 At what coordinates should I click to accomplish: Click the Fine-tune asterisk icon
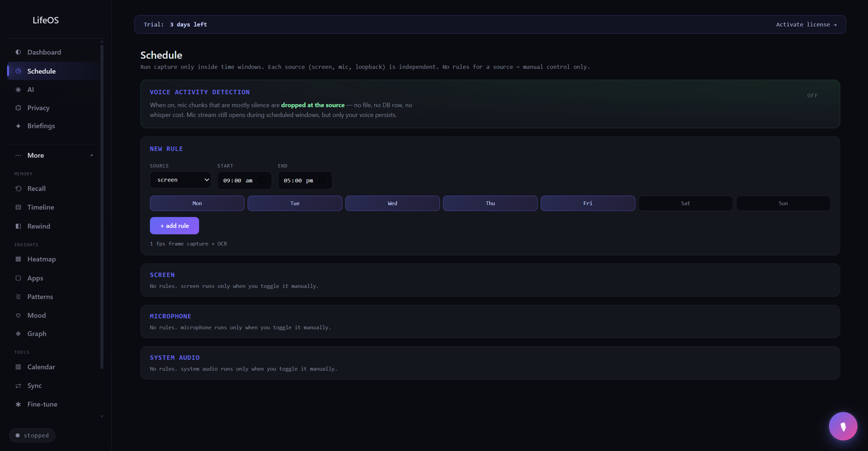tap(18, 404)
